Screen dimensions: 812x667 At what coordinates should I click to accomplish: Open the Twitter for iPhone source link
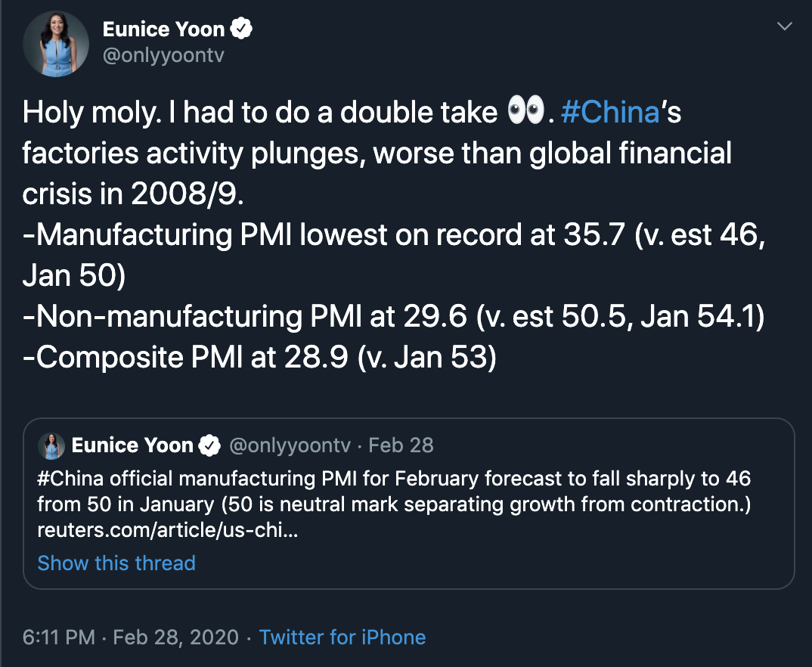tap(342, 638)
